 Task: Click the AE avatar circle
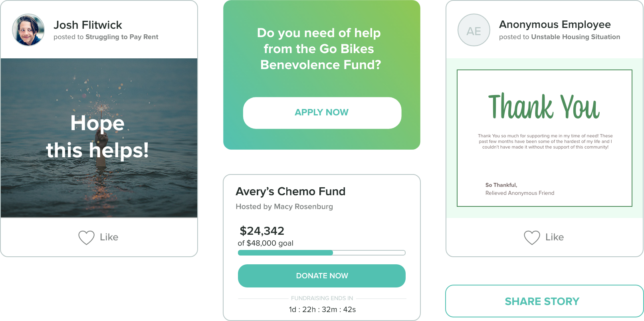pyautogui.click(x=474, y=30)
